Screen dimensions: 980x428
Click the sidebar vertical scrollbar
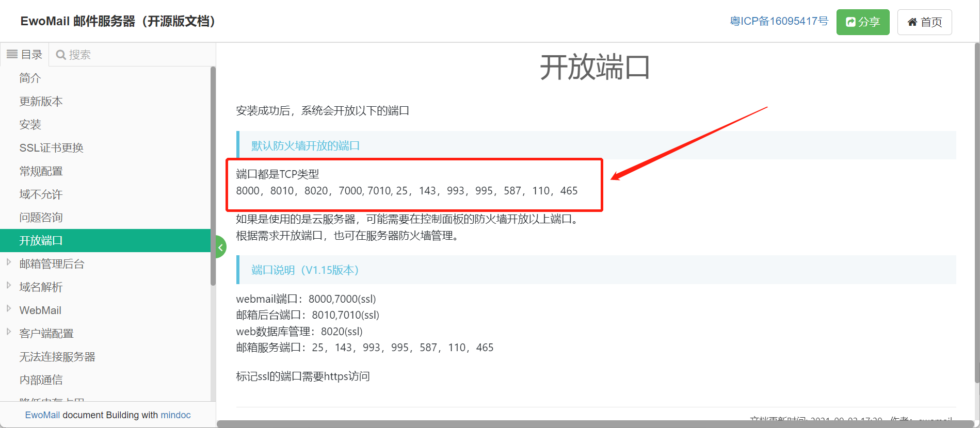(x=213, y=175)
